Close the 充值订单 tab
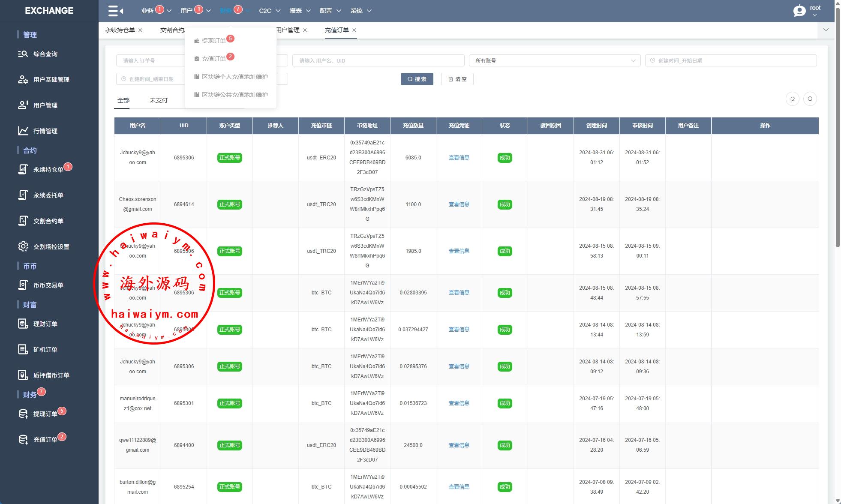841x504 pixels. point(354,30)
